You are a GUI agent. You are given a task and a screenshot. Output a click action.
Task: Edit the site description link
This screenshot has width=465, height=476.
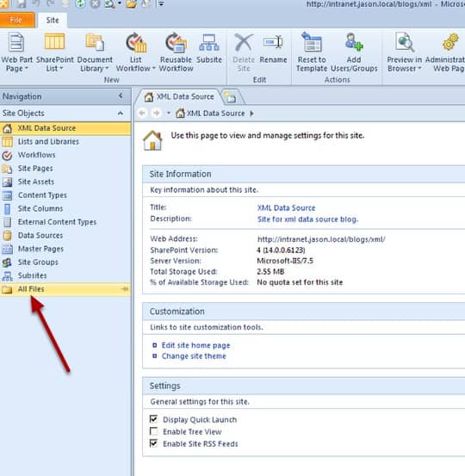click(307, 219)
